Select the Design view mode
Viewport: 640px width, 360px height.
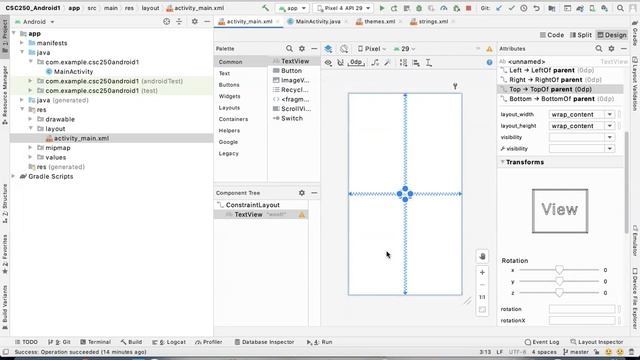point(611,35)
